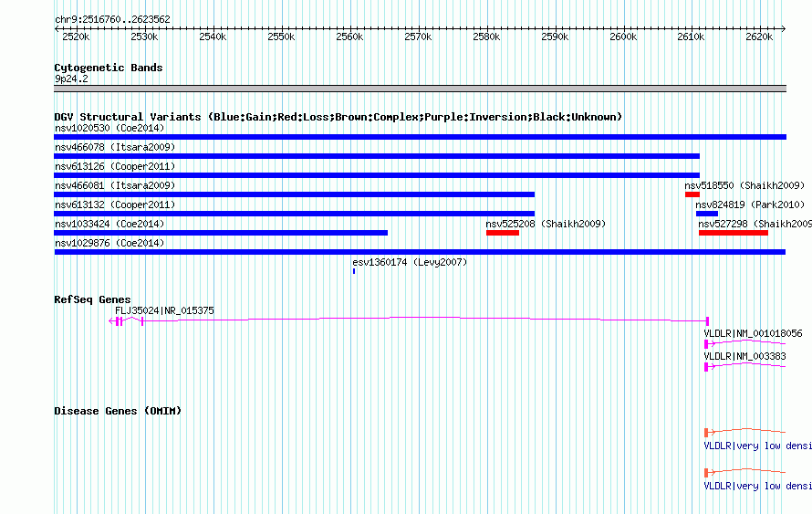This screenshot has width=812, height=514.
Task: Select the nsv1033424 (Coe2014) gain bar
Action: pos(221,233)
